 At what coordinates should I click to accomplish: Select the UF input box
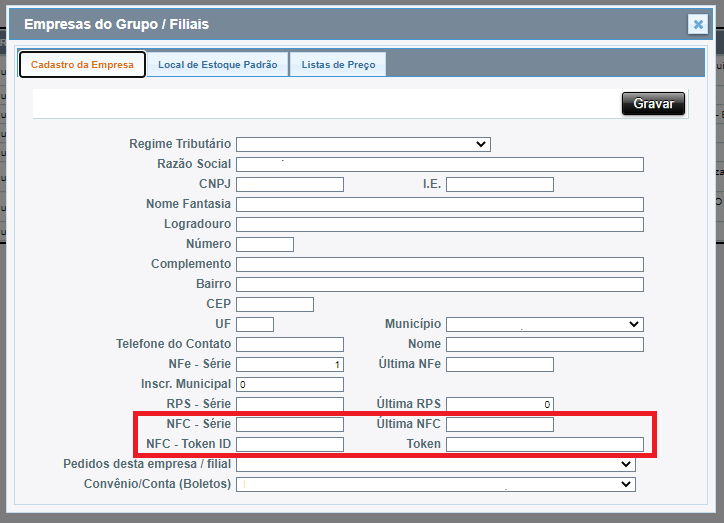(x=255, y=324)
